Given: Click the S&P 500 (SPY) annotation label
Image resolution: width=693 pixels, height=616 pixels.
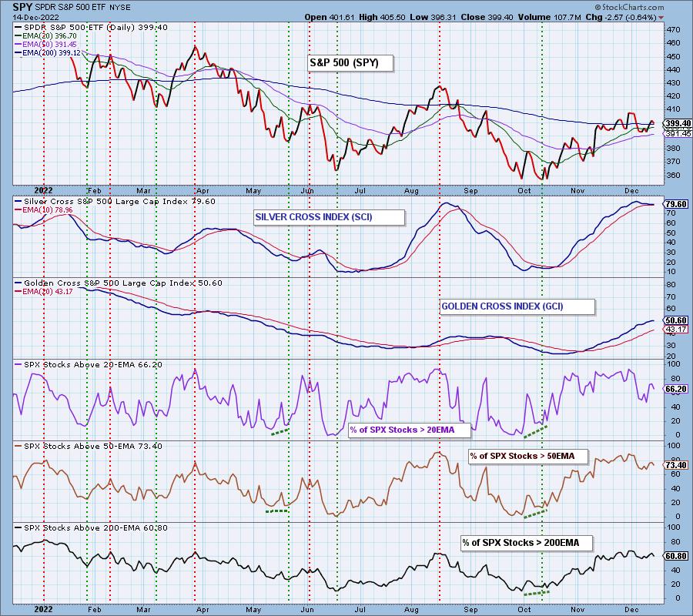Looking at the screenshot, I should [x=350, y=62].
